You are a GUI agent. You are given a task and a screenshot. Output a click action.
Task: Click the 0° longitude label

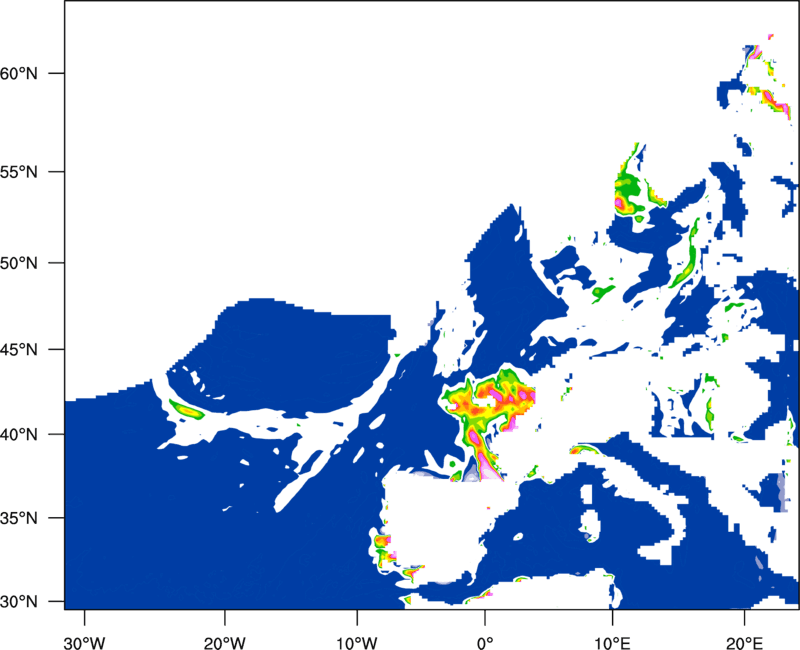click(485, 643)
